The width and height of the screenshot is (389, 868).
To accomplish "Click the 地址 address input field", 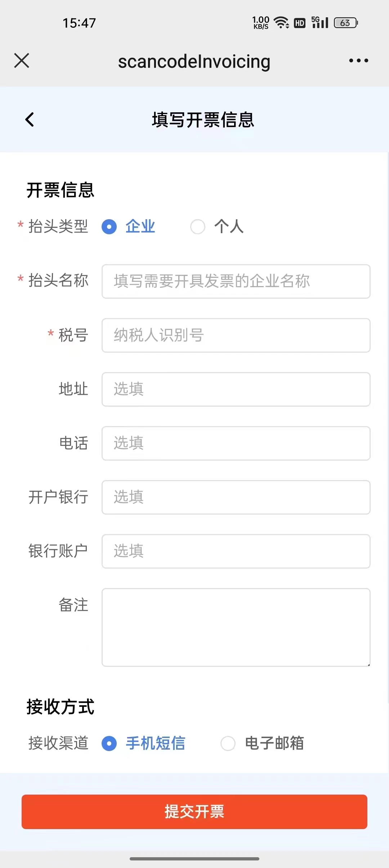I will (236, 389).
